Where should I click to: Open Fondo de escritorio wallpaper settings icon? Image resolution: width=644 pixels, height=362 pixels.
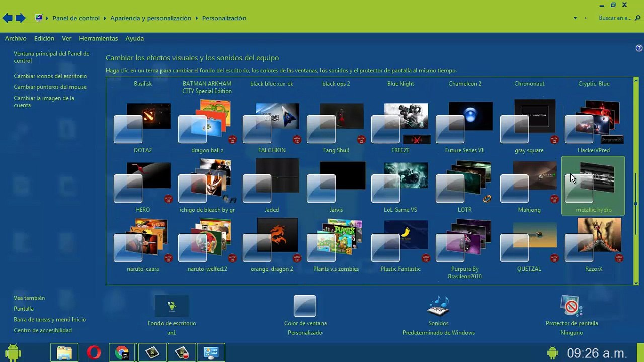[172, 306]
